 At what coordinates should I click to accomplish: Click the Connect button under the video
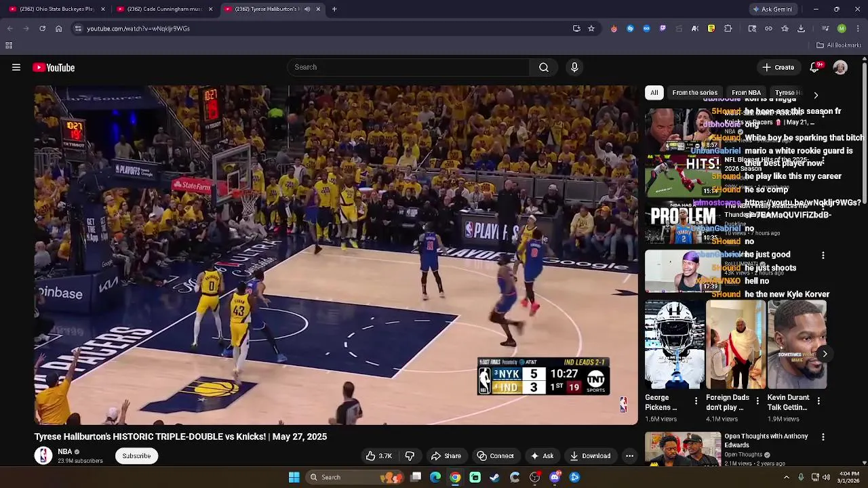tap(495, 455)
